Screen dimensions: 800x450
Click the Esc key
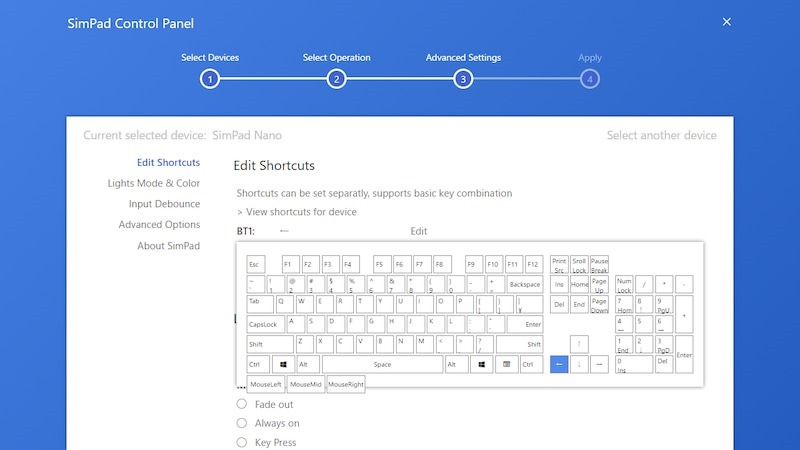click(256, 264)
